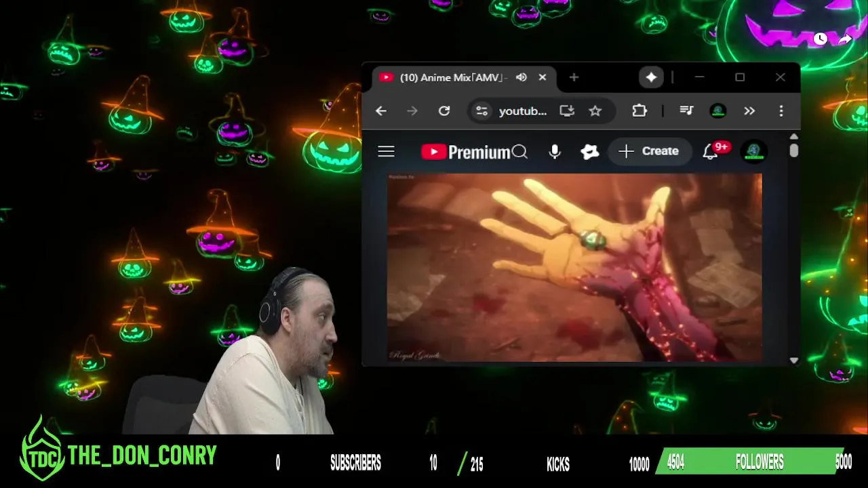Click the anime video player

click(x=574, y=267)
